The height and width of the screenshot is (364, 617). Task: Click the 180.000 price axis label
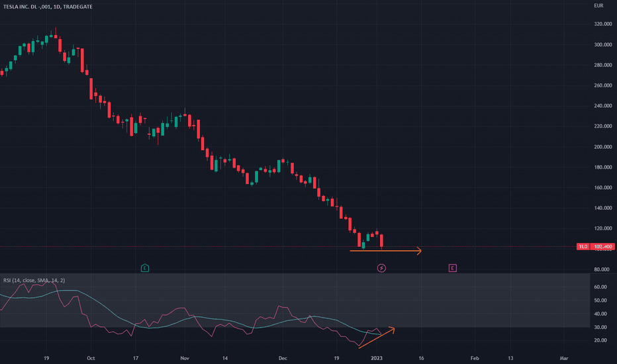pyautogui.click(x=603, y=167)
